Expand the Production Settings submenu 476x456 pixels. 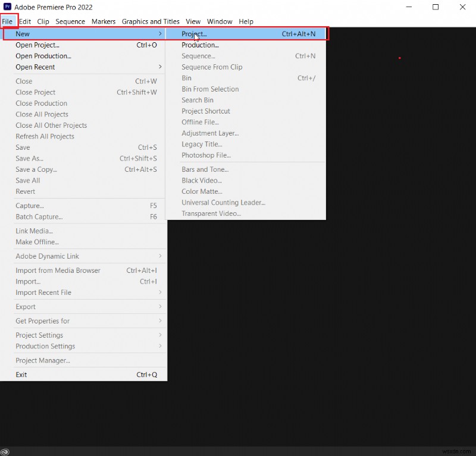84,346
